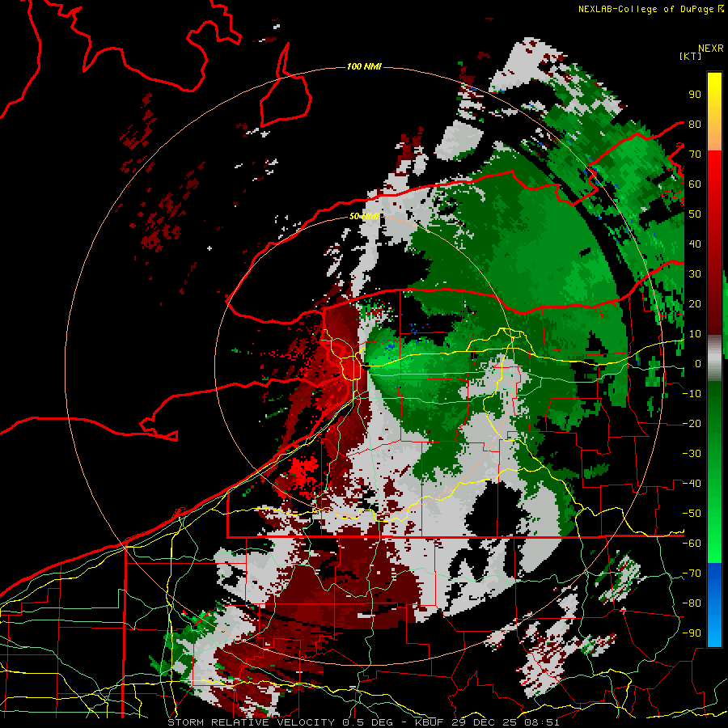Click the -40 knot scale label
Screen dimensions: 728x728
click(x=692, y=484)
